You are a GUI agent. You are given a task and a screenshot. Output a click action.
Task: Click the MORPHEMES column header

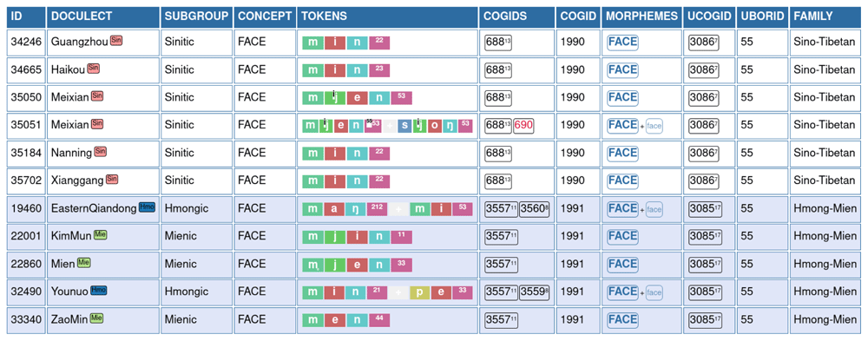(x=641, y=16)
